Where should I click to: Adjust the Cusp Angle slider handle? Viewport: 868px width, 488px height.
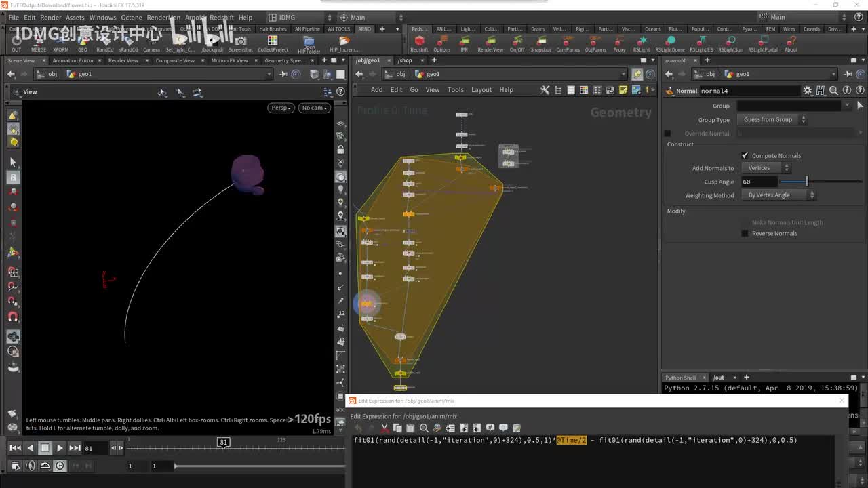pos(806,182)
